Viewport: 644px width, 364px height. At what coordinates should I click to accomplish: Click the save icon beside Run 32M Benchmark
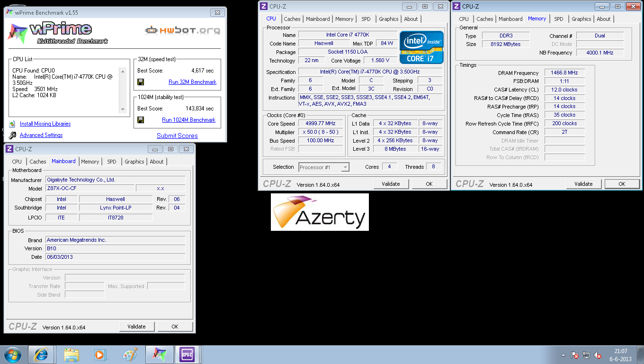141,82
